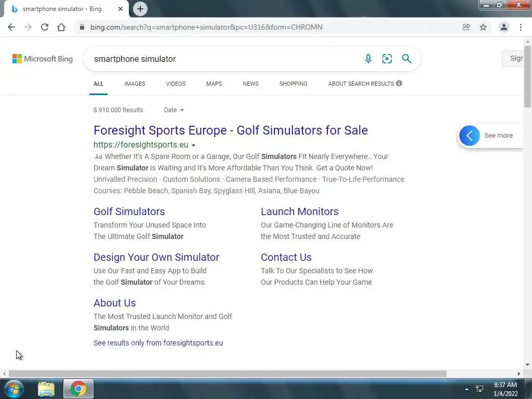Click the info icon beside About Search Results
Image resolution: width=532 pixels, height=399 pixels.
[x=399, y=83]
